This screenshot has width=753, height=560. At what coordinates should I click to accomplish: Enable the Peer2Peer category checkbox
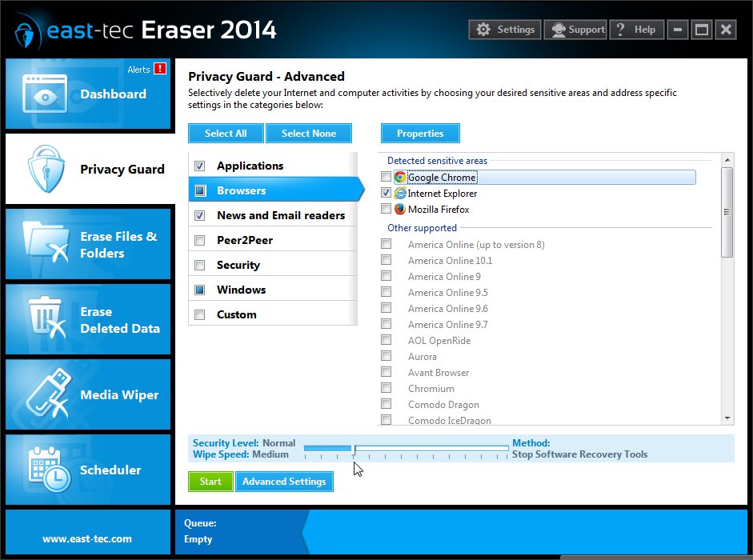click(x=200, y=240)
